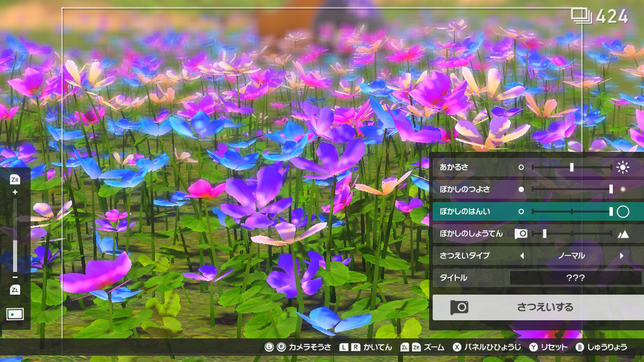Click the ノーマル shooting type value
The width and height of the screenshot is (644, 362).
tap(572, 256)
